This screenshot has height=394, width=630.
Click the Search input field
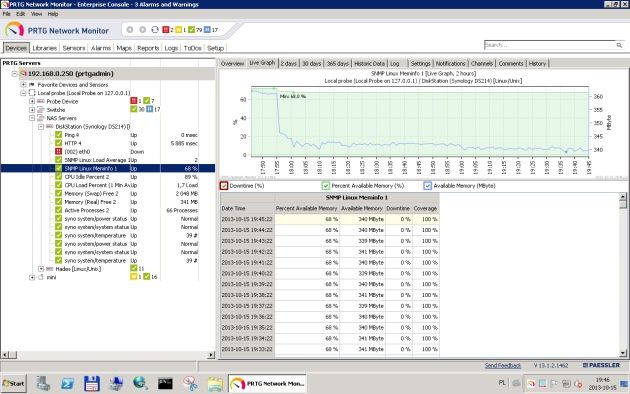(550, 45)
